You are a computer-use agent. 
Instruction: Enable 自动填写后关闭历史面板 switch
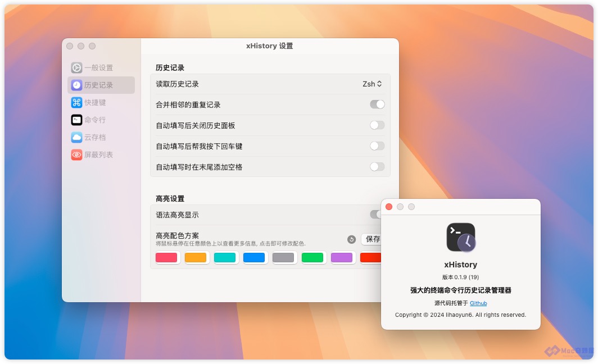coord(377,125)
